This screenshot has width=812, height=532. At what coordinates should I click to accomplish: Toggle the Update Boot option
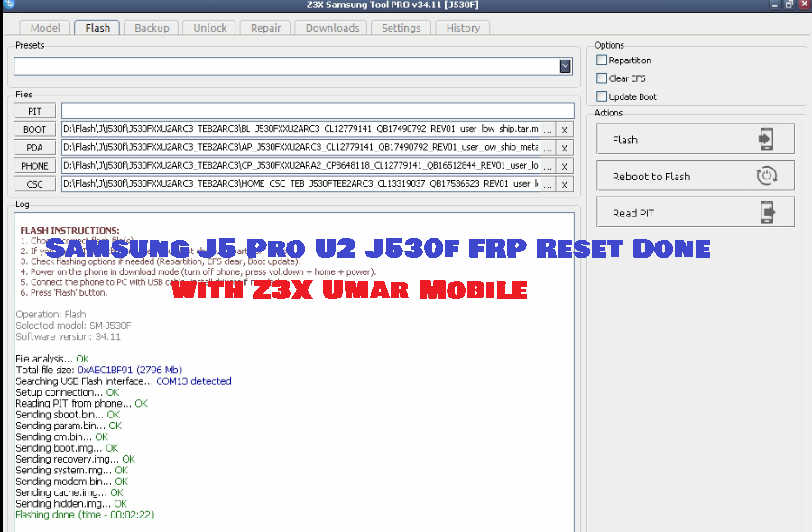coord(602,96)
